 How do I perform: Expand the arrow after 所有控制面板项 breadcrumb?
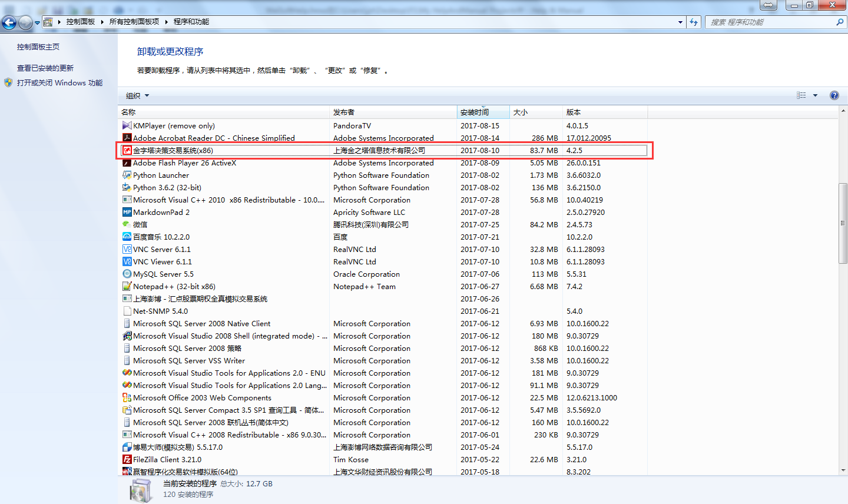coord(166,22)
